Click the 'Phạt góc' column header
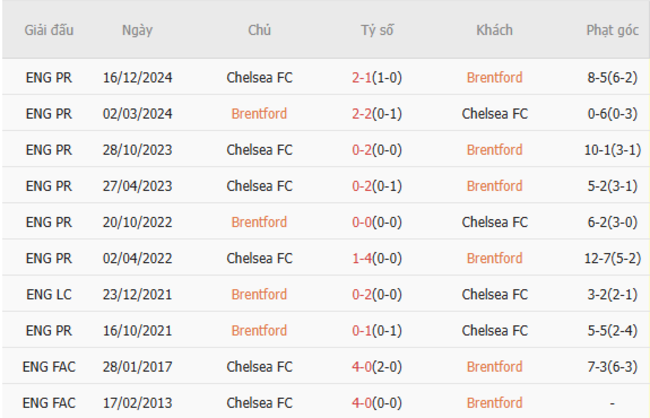 (x=612, y=30)
